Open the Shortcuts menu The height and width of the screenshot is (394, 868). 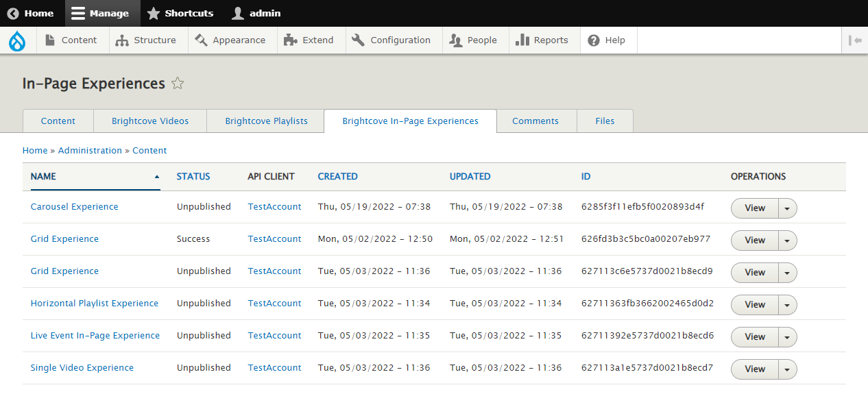click(x=180, y=13)
